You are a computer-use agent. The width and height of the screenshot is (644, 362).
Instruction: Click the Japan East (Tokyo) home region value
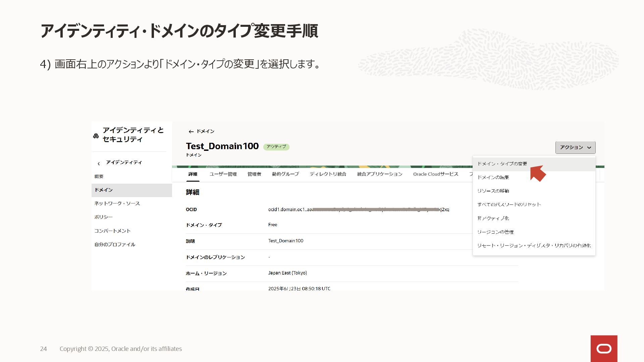287,273
